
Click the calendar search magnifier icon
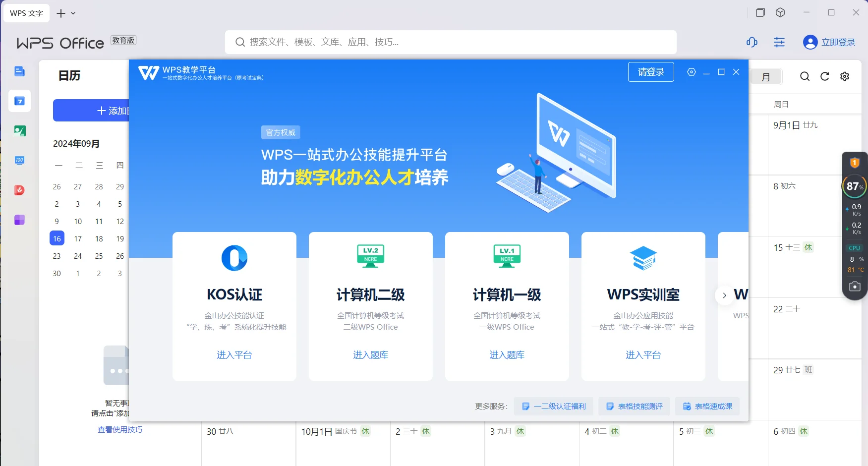point(805,76)
